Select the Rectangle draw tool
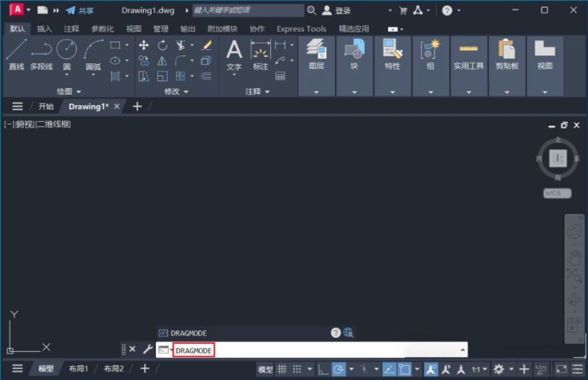 [115, 45]
